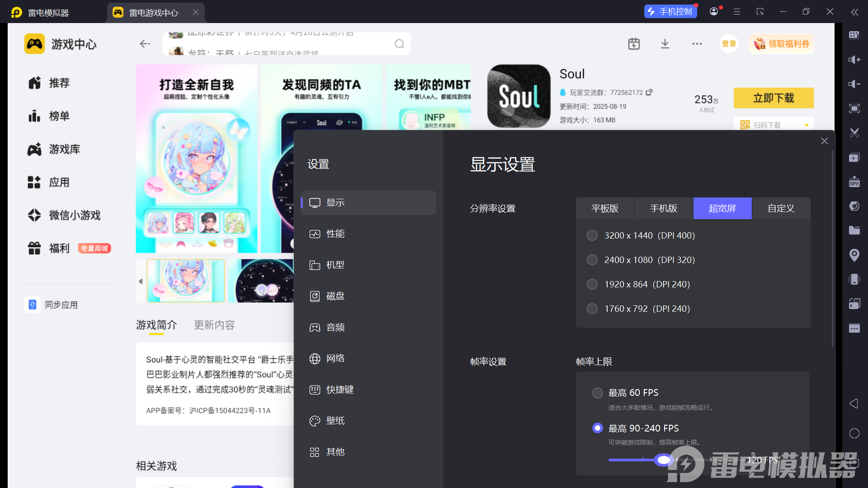Click the install APK icon
This screenshot has height=488, width=868.
point(854,182)
